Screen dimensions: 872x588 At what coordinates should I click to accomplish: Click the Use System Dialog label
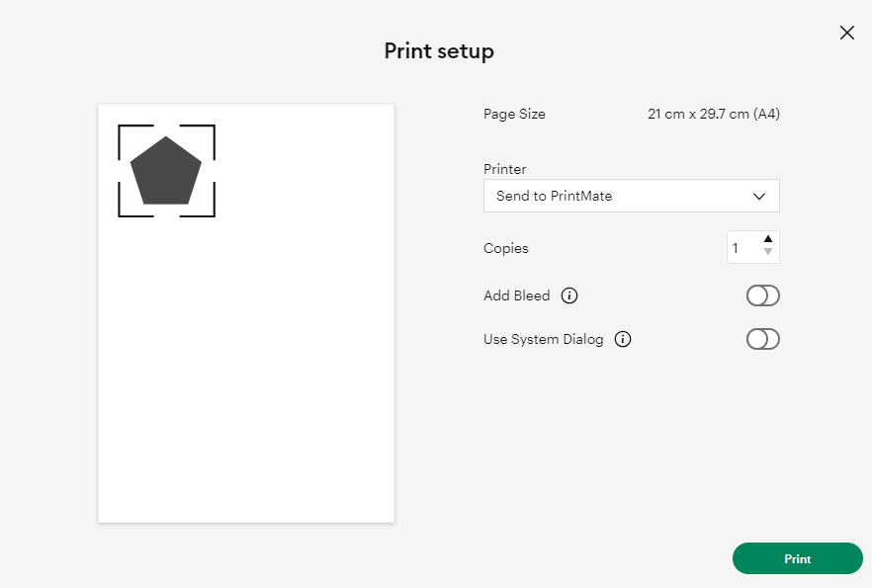[544, 340]
